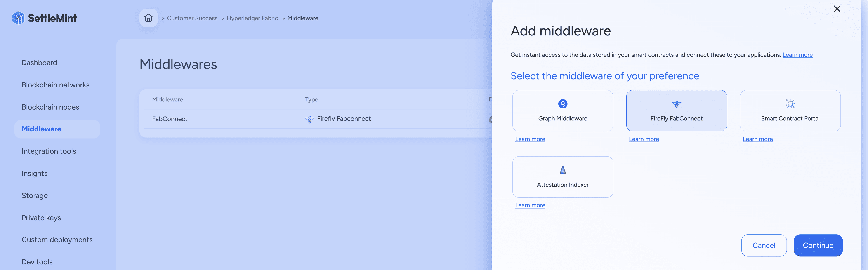This screenshot has width=868, height=270.
Task: Click Firefly icon in FabConnect table row
Action: click(x=309, y=119)
